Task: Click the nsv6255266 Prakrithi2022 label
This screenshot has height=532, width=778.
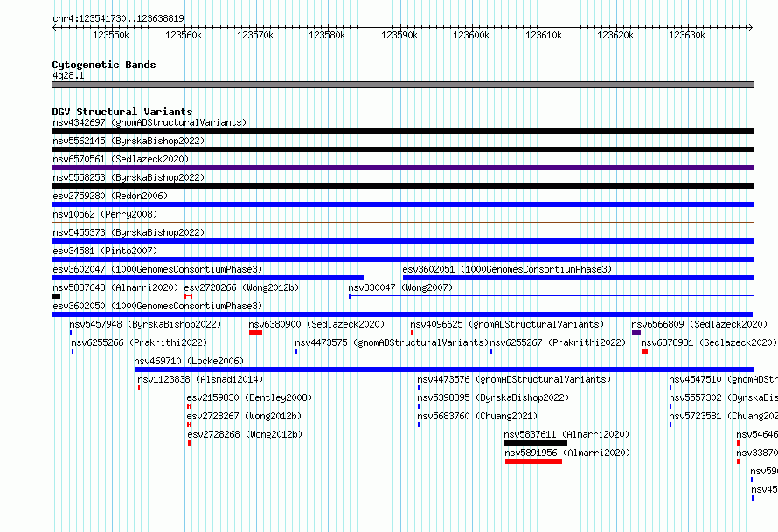Action: [x=139, y=342]
